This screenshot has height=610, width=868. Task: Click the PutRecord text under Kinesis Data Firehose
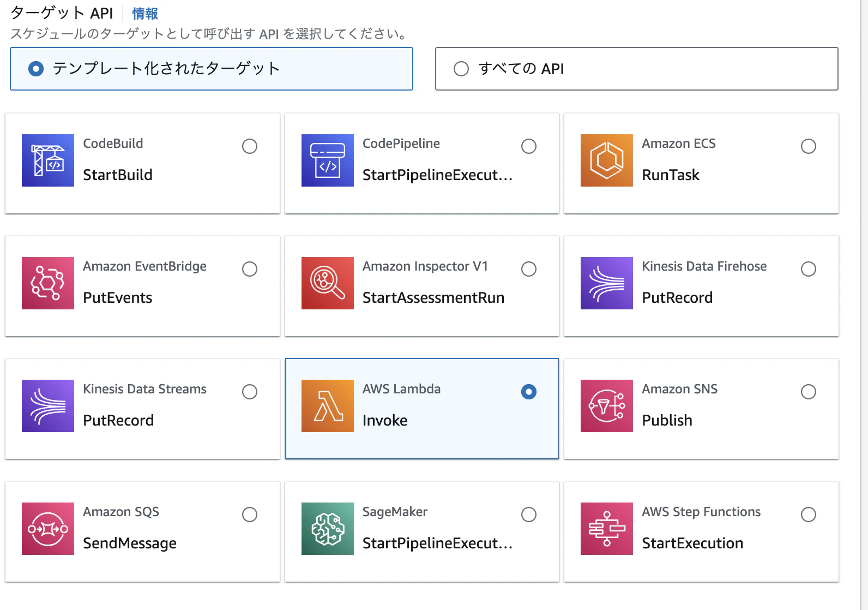[677, 297]
